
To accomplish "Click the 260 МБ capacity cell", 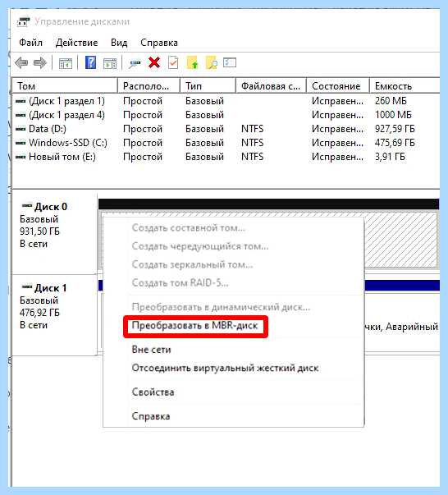I will click(391, 101).
